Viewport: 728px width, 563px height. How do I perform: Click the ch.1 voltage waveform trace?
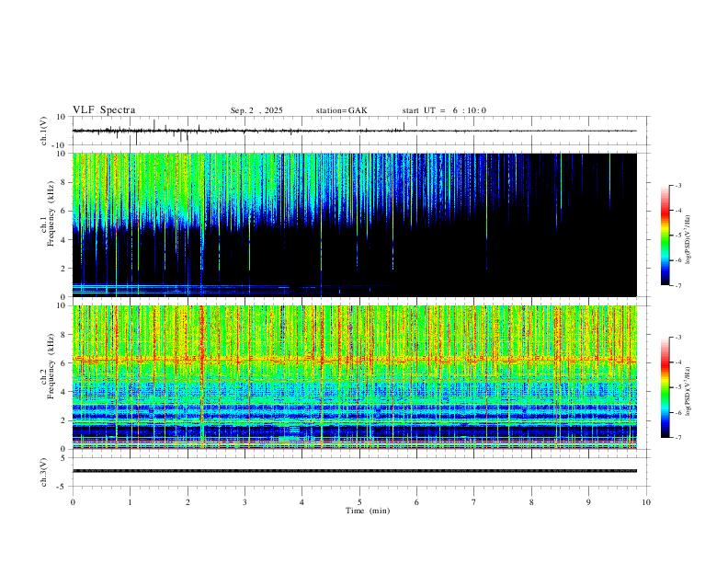point(354,131)
